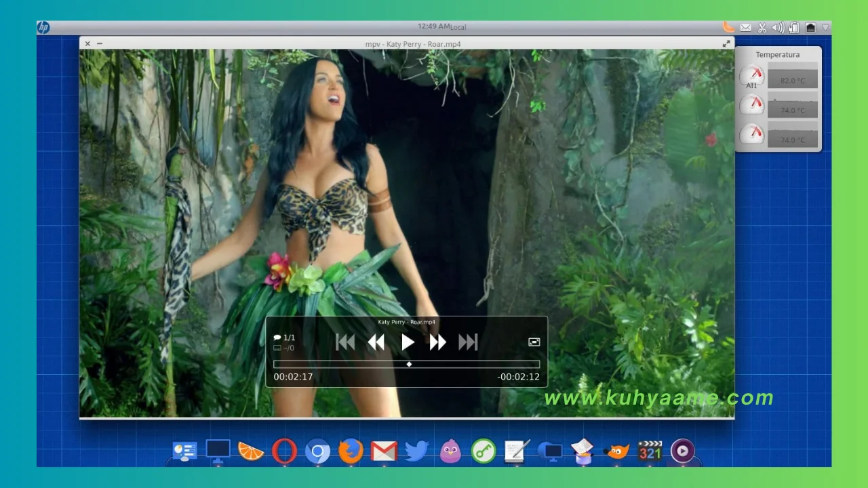Open the Twitter bird dock icon
The width and height of the screenshot is (868, 488).
point(417,451)
